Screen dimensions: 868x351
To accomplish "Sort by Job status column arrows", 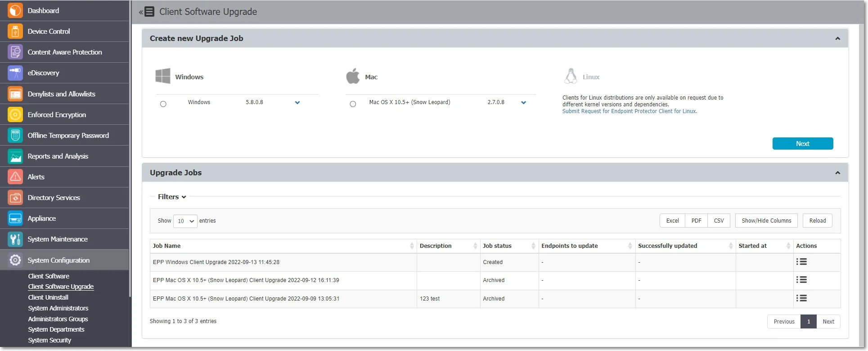I will [x=533, y=246].
